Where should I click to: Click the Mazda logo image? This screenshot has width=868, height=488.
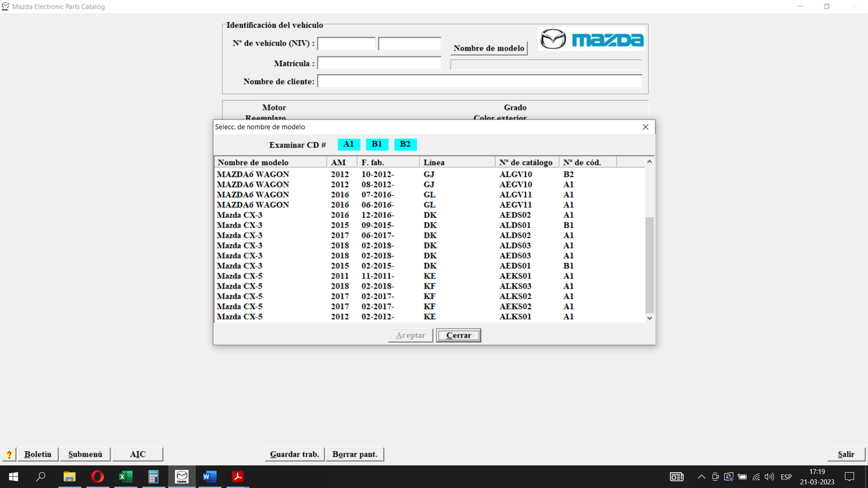coord(592,40)
